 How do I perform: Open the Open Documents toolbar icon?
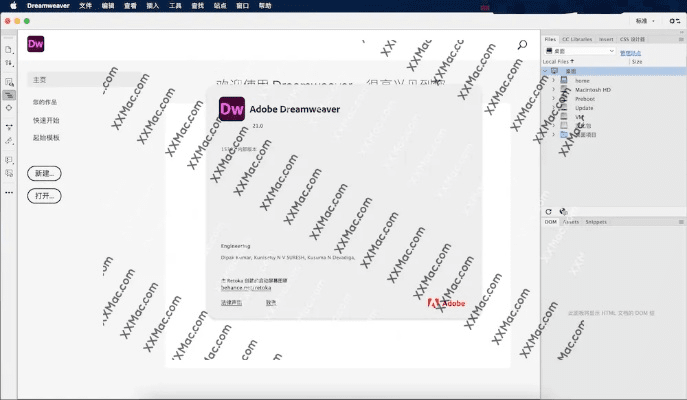(x=9, y=49)
